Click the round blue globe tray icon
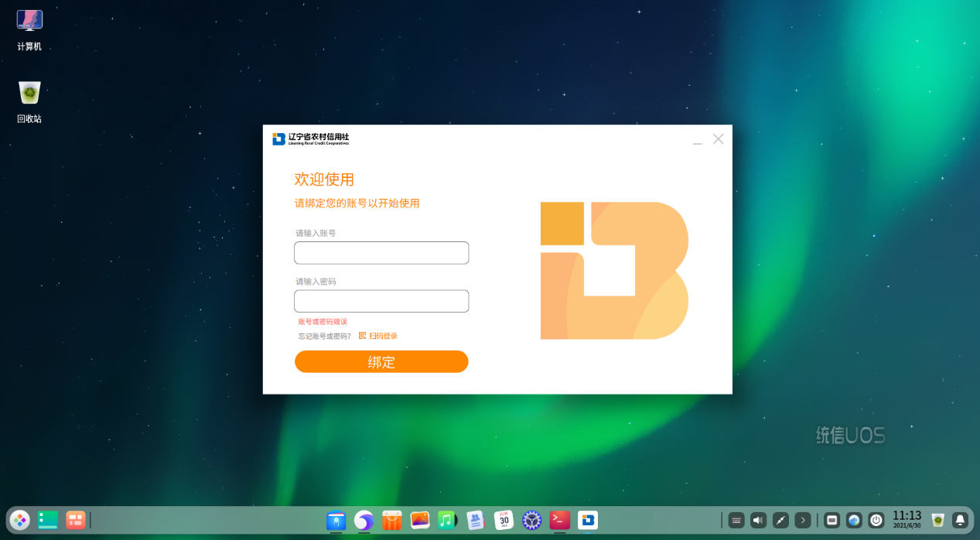980x540 pixels. (x=854, y=521)
